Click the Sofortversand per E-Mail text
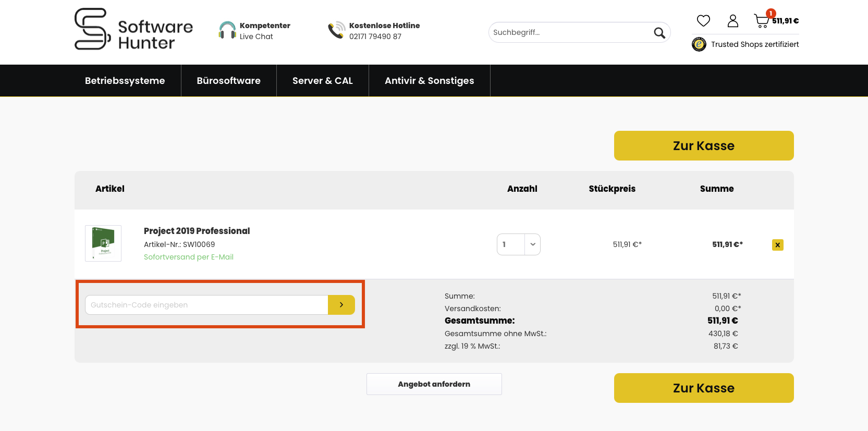The height and width of the screenshot is (431, 868). 189,257
